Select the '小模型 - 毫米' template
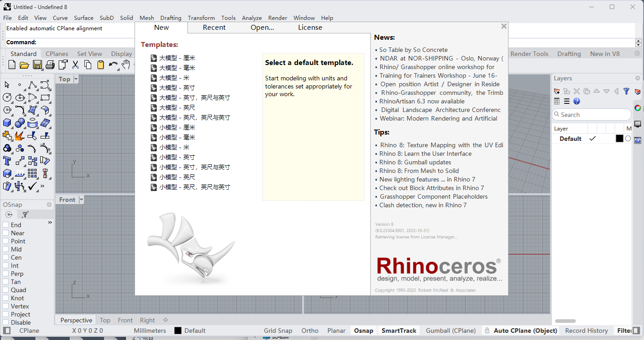 tap(177, 137)
